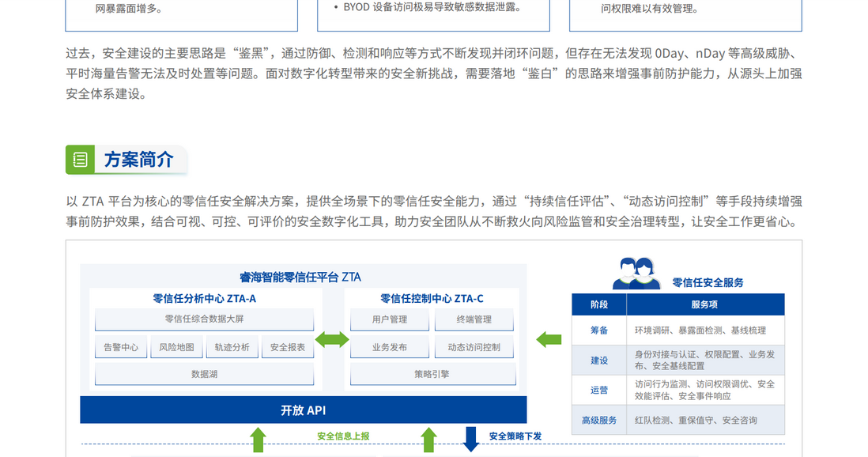This screenshot has width=868, height=457.
Task: Click the 阶段 table header
Action: (x=599, y=304)
